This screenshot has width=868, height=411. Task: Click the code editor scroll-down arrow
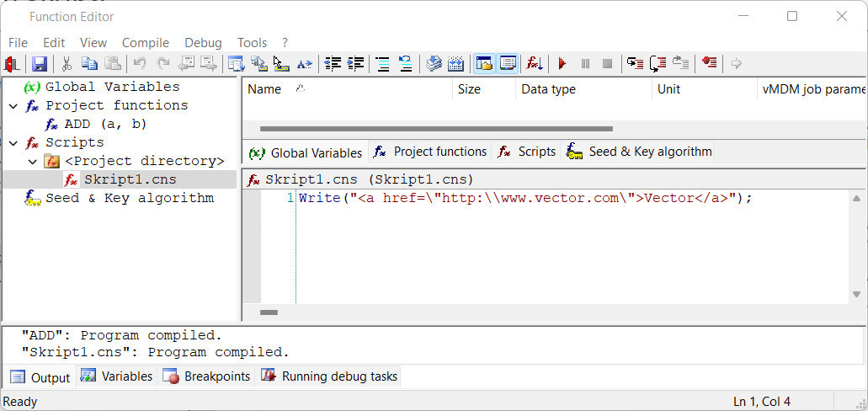pos(856,295)
